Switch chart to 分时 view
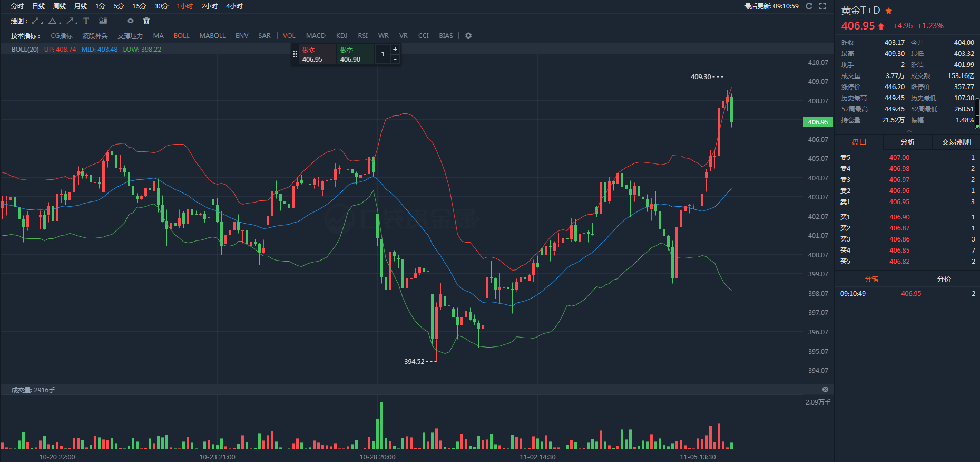This screenshot has width=980, height=462. click(17, 6)
